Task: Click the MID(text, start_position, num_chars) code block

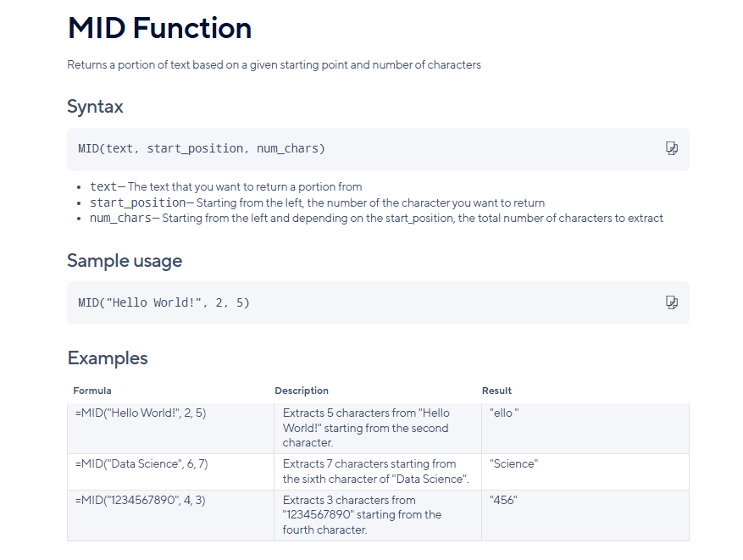Action: tap(202, 149)
